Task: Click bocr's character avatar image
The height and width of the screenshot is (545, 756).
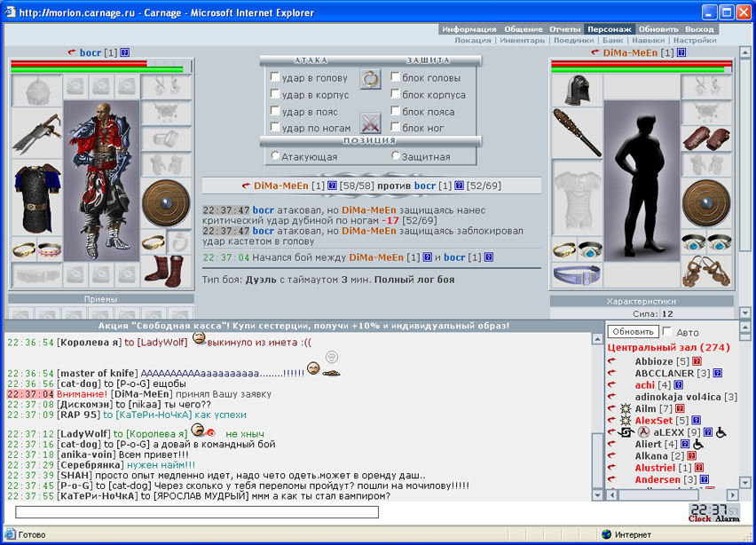Action: 102,181
